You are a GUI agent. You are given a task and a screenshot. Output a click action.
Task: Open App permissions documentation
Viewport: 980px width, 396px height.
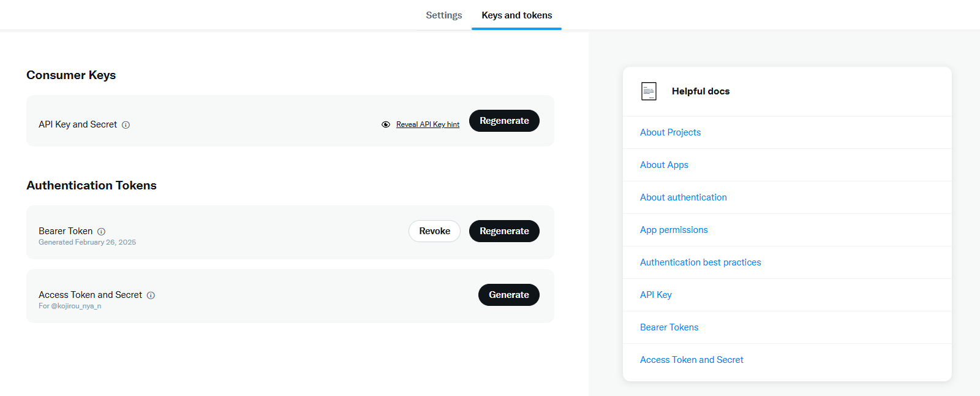pyautogui.click(x=674, y=230)
